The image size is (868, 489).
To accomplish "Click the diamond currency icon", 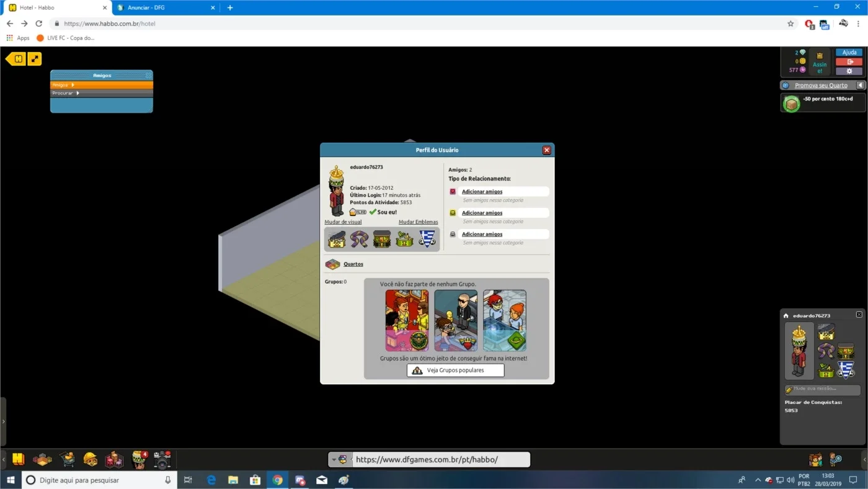I will [802, 53].
